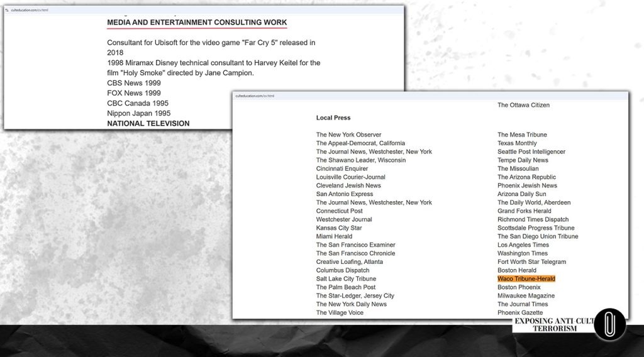
Task: Click 'Phoenix Gazette'
Action: [x=520, y=312]
